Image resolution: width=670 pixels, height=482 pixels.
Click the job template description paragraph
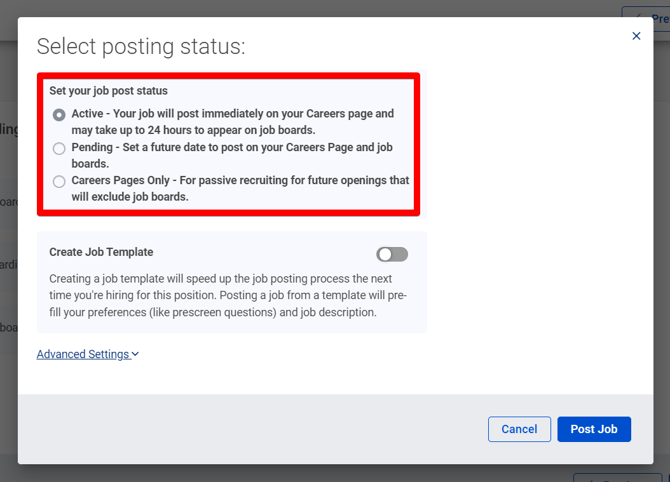[220, 295]
